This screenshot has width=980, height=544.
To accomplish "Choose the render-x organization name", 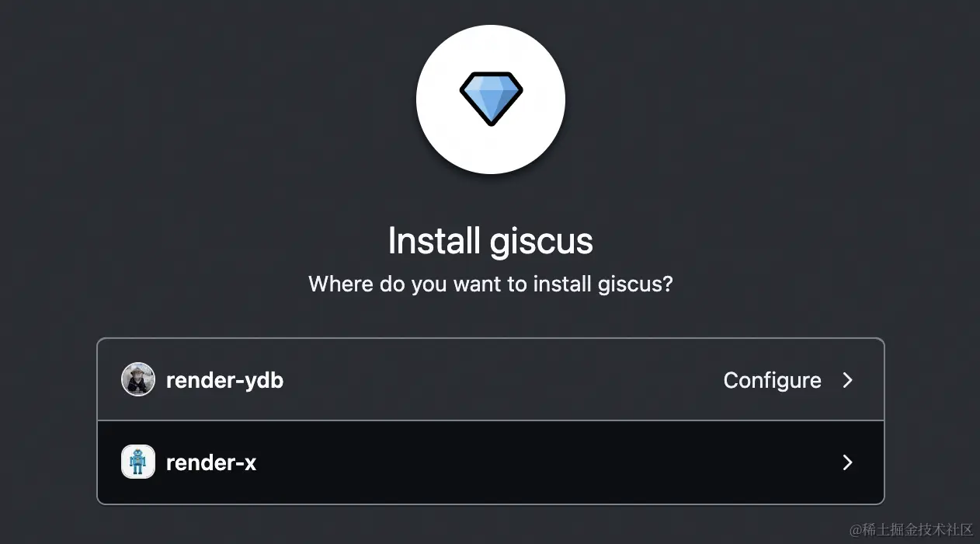I will click(211, 463).
